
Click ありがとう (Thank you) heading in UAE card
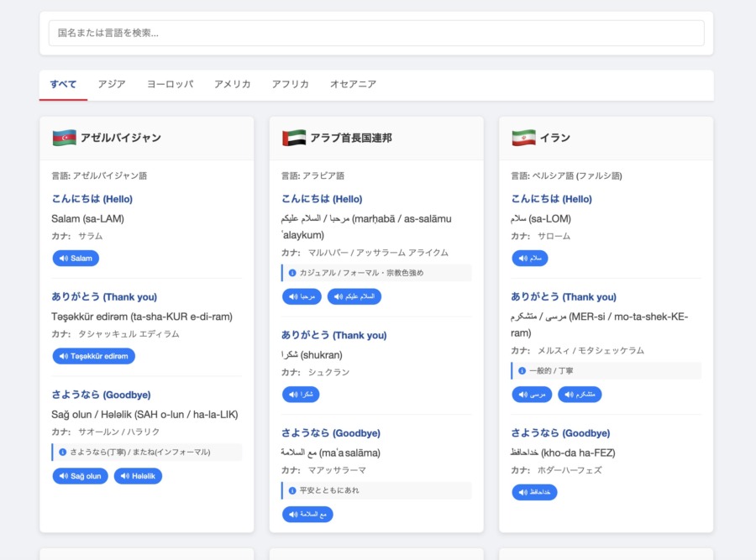(x=334, y=335)
